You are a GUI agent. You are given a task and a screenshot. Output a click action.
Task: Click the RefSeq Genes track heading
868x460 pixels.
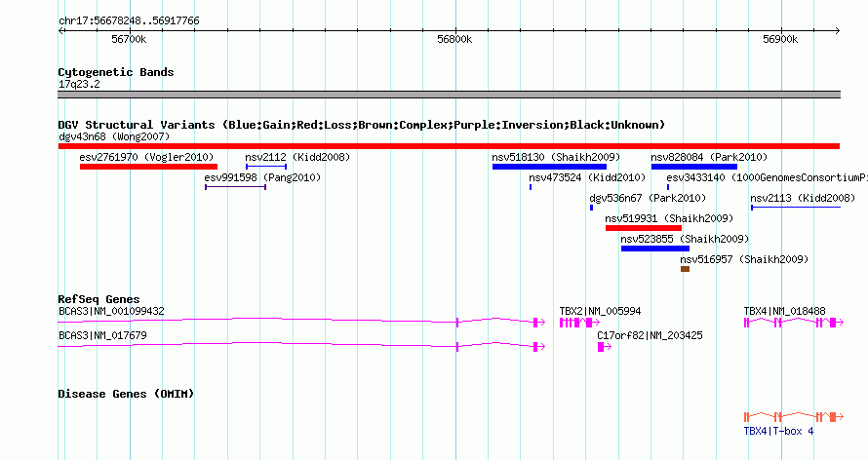pos(99,299)
